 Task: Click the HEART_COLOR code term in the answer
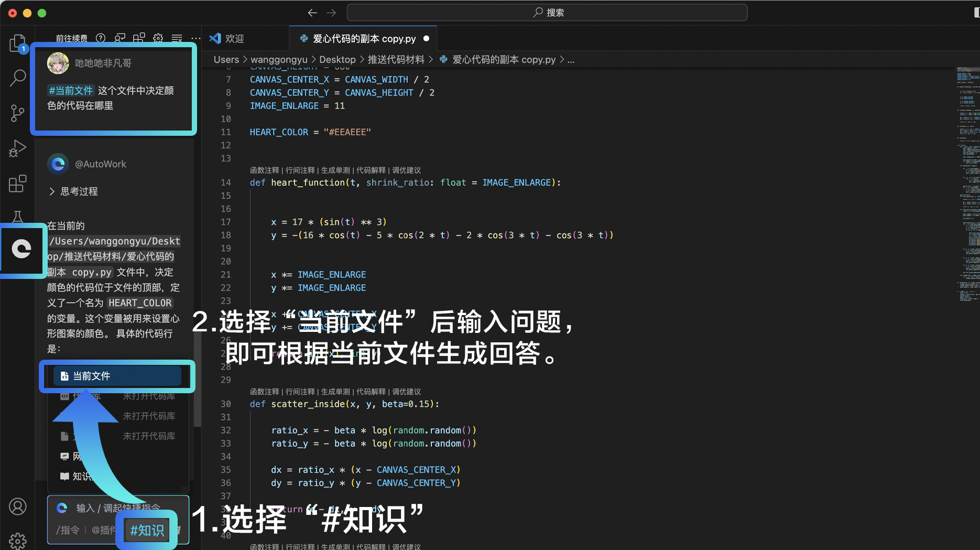140,303
